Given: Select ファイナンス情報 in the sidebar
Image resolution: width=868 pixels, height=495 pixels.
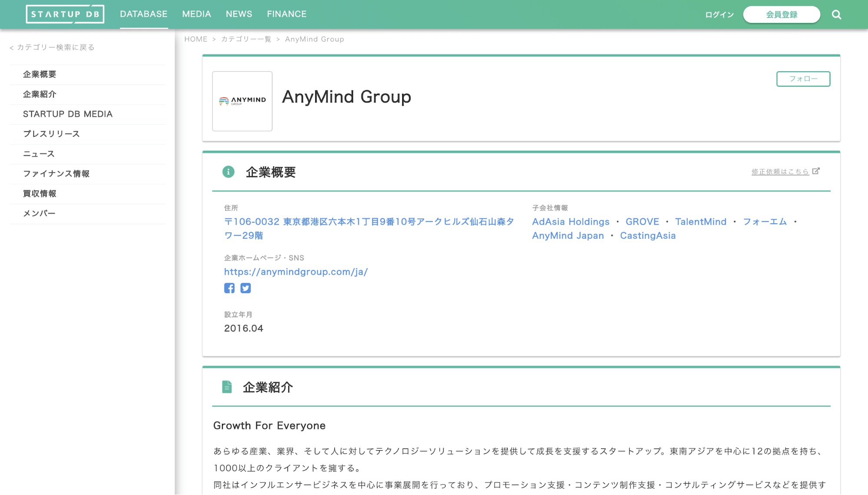Looking at the screenshot, I should tap(56, 174).
